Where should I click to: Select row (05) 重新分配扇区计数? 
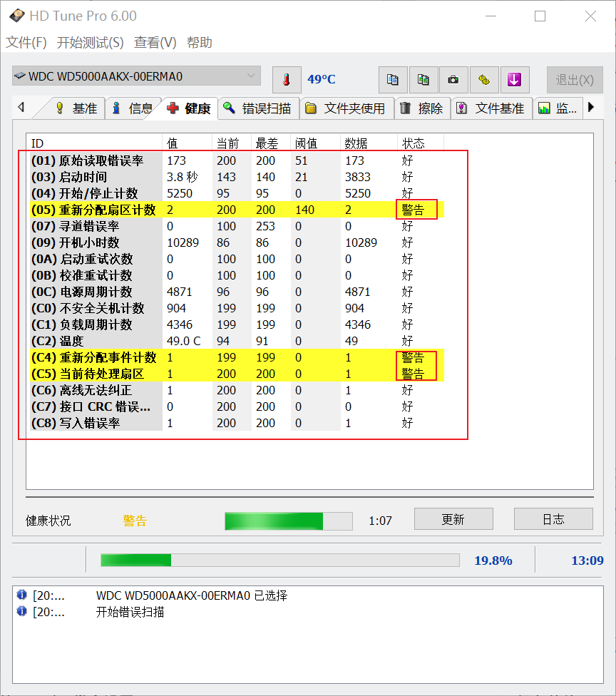(237, 210)
